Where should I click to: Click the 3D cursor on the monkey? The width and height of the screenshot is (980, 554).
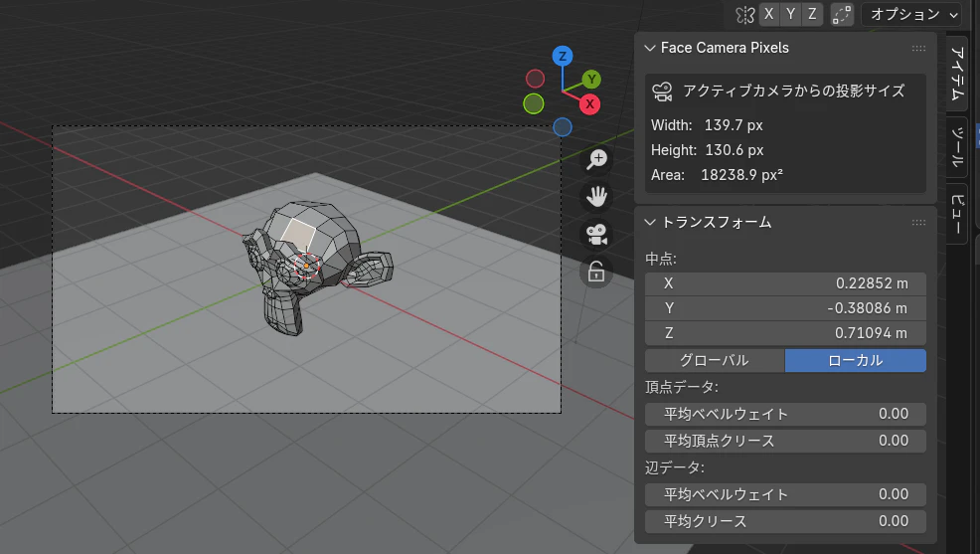click(x=306, y=266)
